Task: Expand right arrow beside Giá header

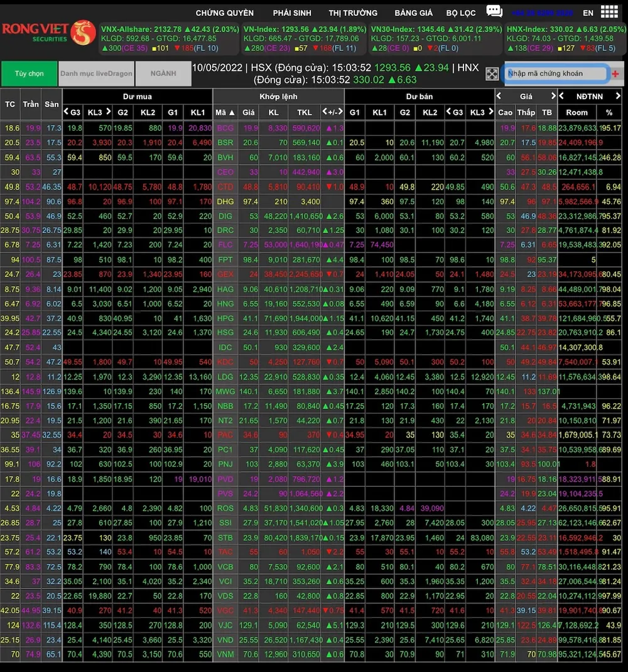Action: [553, 96]
